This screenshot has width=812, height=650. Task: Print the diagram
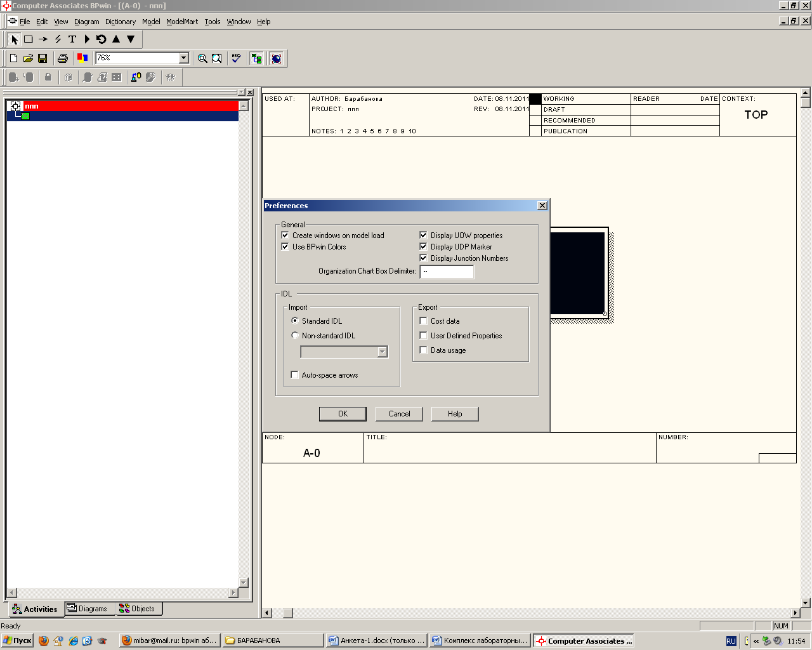pyautogui.click(x=62, y=58)
